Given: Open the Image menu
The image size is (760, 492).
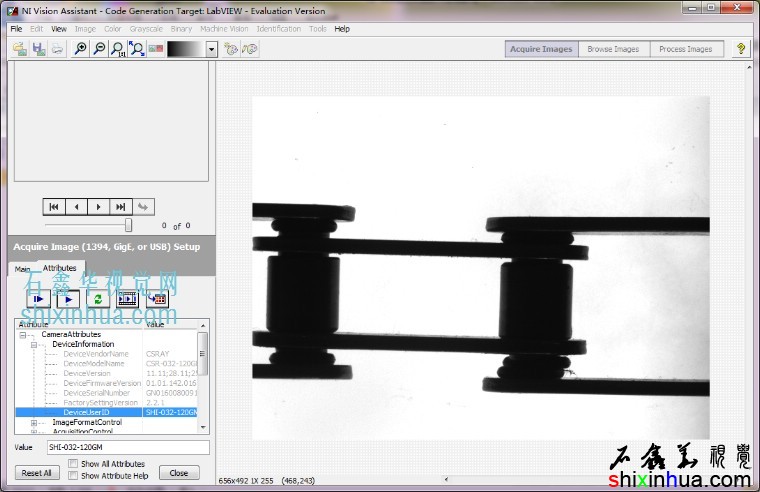Looking at the screenshot, I should point(85,29).
